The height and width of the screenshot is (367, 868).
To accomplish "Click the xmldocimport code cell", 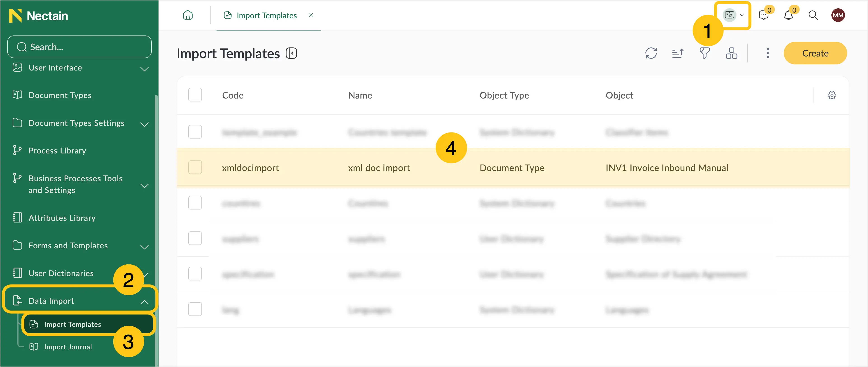I will click(250, 168).
